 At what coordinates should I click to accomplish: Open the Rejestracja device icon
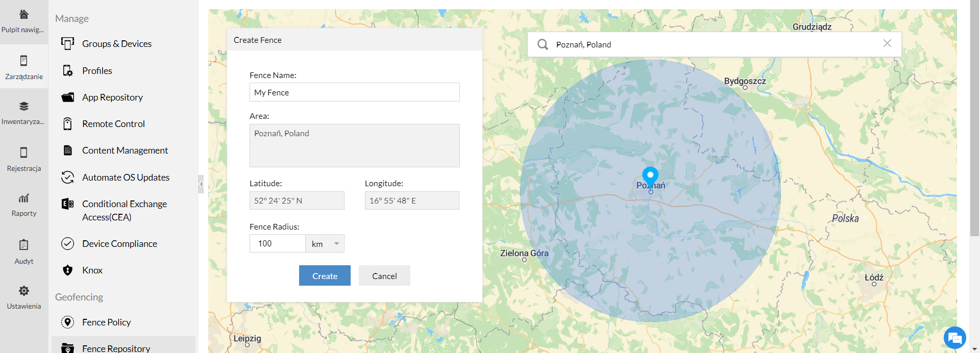(23, 153)
